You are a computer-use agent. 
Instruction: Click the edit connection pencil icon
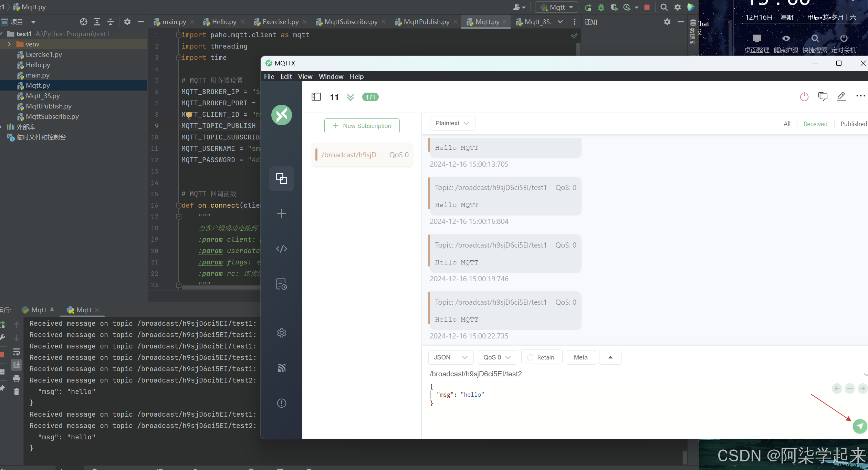coord(841,97)
